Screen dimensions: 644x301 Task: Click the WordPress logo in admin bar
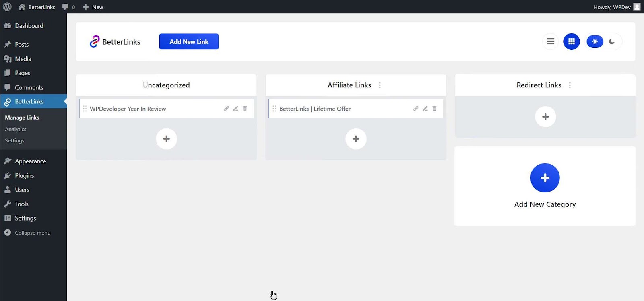[7, 7]
